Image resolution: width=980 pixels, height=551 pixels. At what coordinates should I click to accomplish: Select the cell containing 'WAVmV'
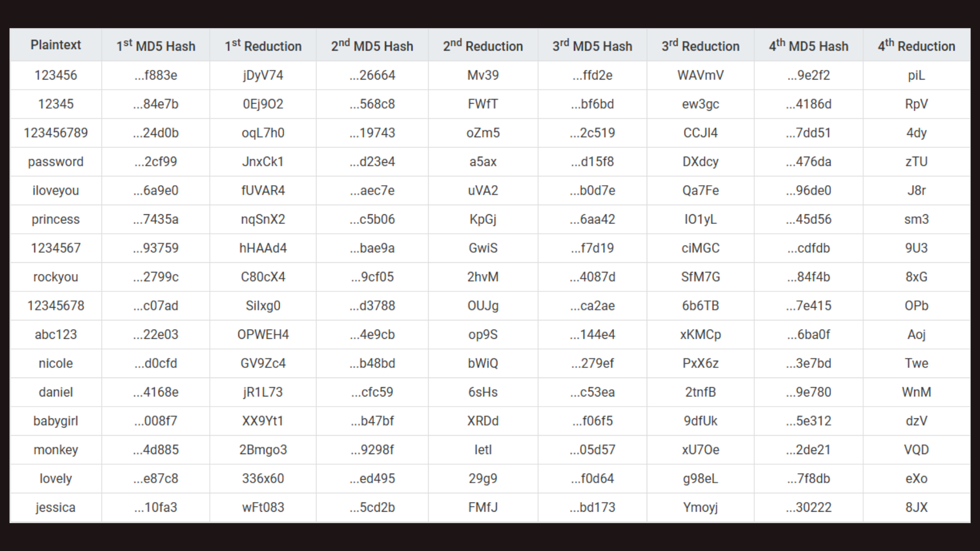(700, 76)
